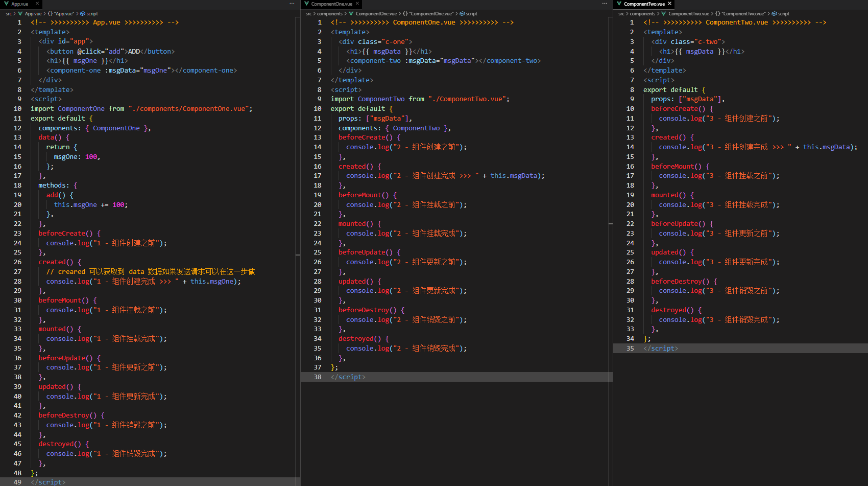Click the "./ComponentTwo.vue" import path
The image size is (868, 486).
click(x=467, y=99)
